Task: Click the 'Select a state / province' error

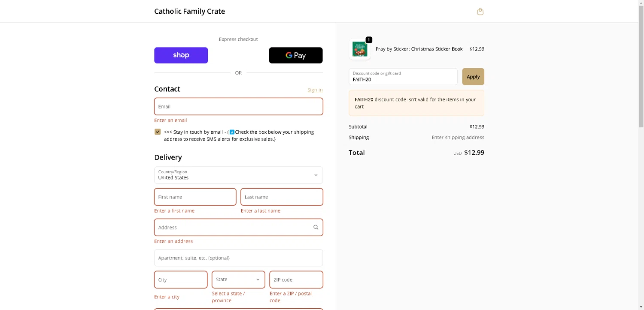Action: [228, 297]
